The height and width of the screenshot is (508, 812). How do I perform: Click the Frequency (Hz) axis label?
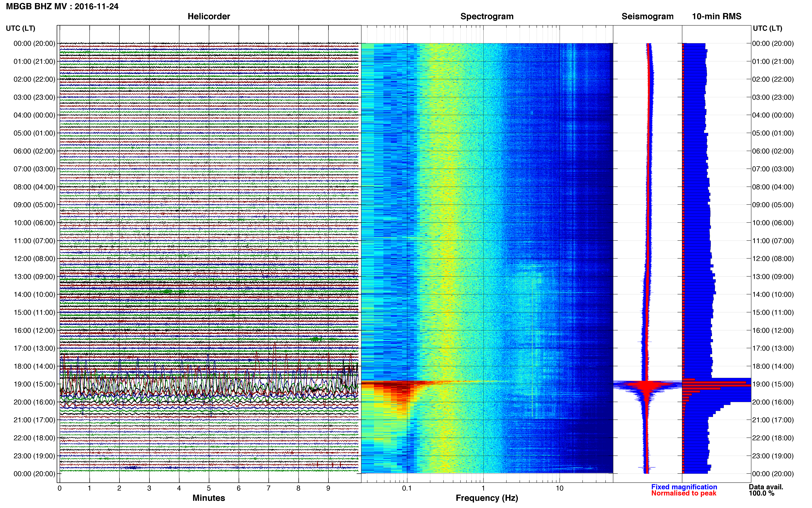coord(487,498)
